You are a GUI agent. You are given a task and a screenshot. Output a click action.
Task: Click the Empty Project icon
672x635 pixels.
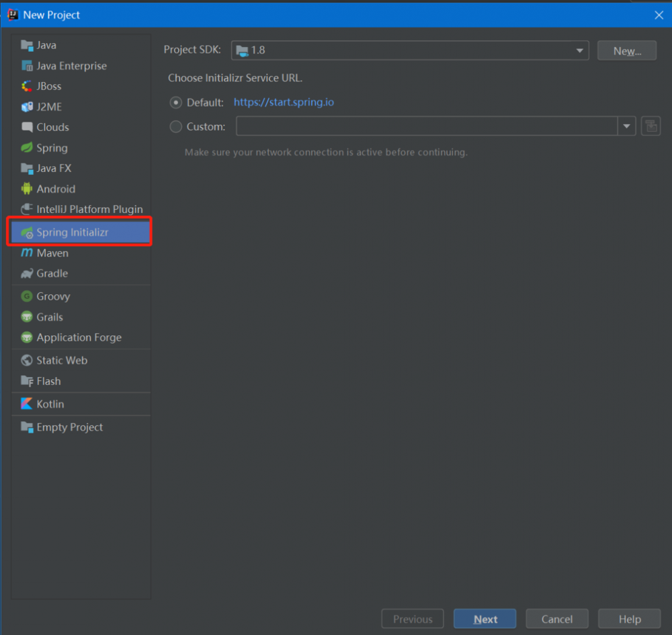[27, 427]
